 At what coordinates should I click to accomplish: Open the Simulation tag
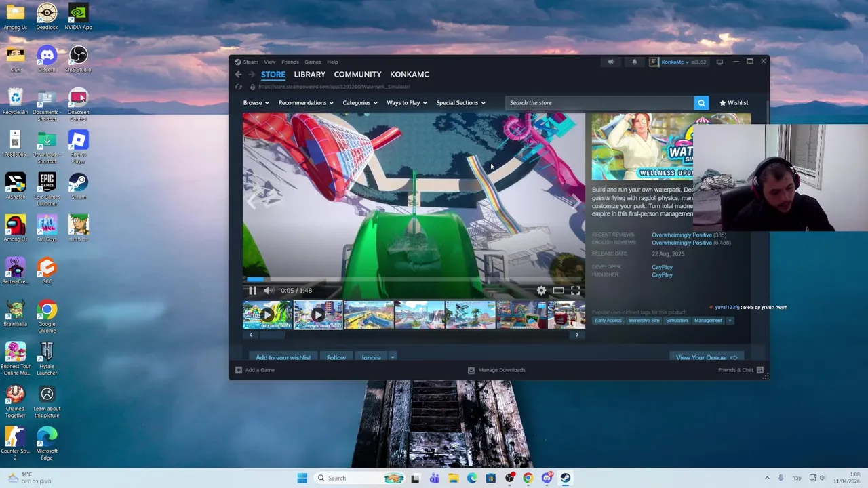(x=677, y=321)
